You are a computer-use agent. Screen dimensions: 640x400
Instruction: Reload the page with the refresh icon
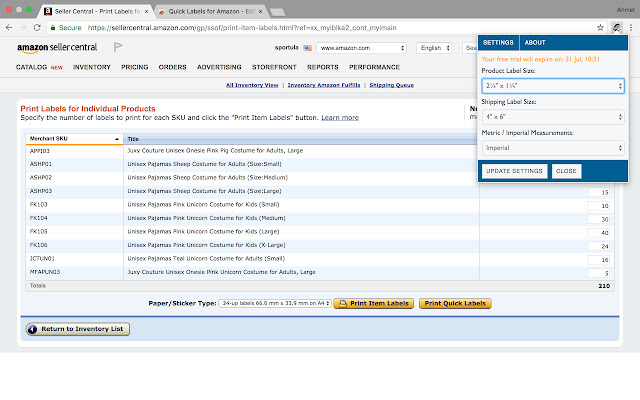(37, 28)
